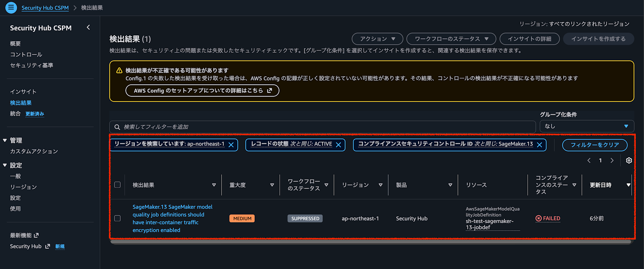Click the レコードの状態 filter chip label
The height and width of the screenshot is (269, 644).
click(291, 144)
